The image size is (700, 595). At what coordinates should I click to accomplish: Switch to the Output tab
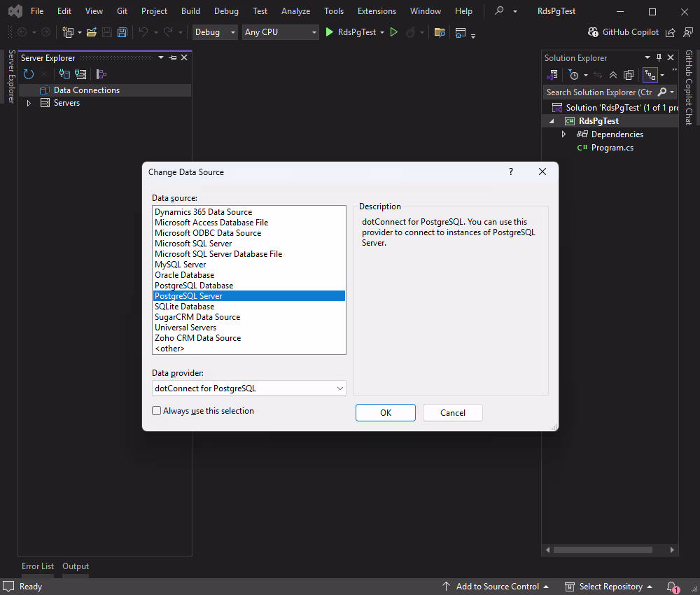pos(75,566)
